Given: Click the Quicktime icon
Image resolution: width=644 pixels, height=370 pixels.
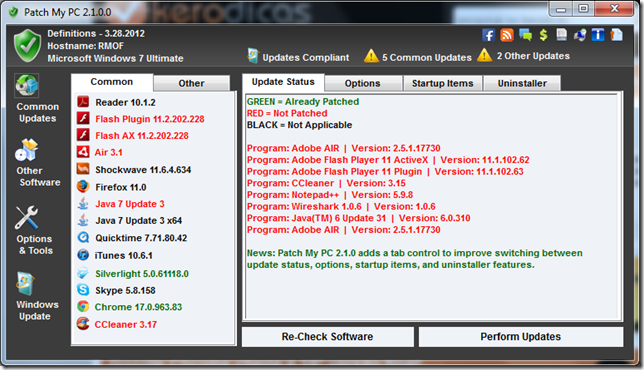Looking at the screenshot, I should [x=83, y=237].
